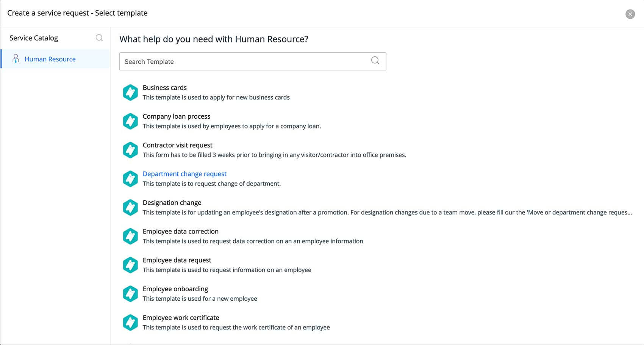Screen dimensions: 644x345
Task: Click the Company loan process hexagon icon
Action: pos(130,121)
